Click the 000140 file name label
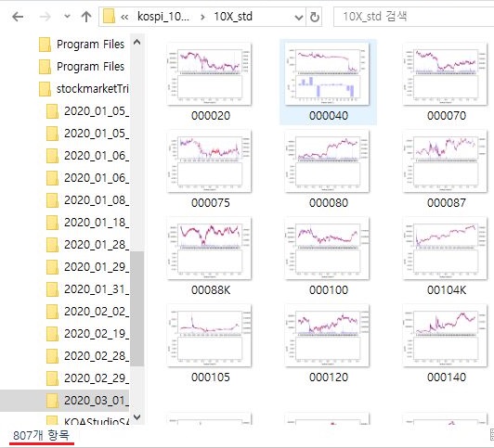Screen dimensions: 494x448 [x=447, y=378]
